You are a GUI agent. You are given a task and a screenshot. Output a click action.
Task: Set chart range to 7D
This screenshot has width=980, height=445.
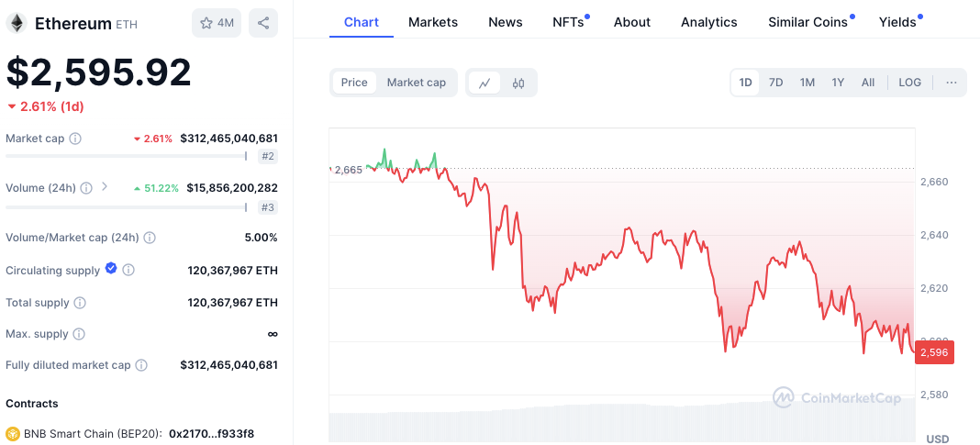coord(775,83)
